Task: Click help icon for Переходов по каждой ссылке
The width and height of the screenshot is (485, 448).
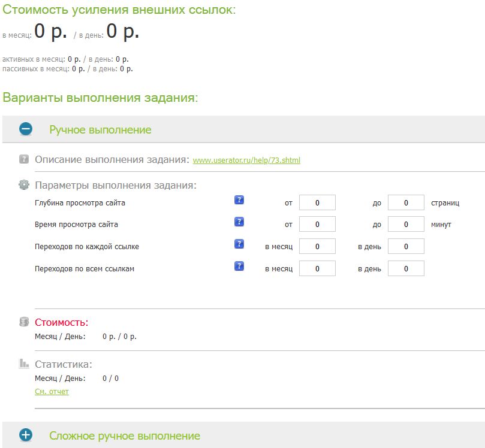Action: click(239, 244)
